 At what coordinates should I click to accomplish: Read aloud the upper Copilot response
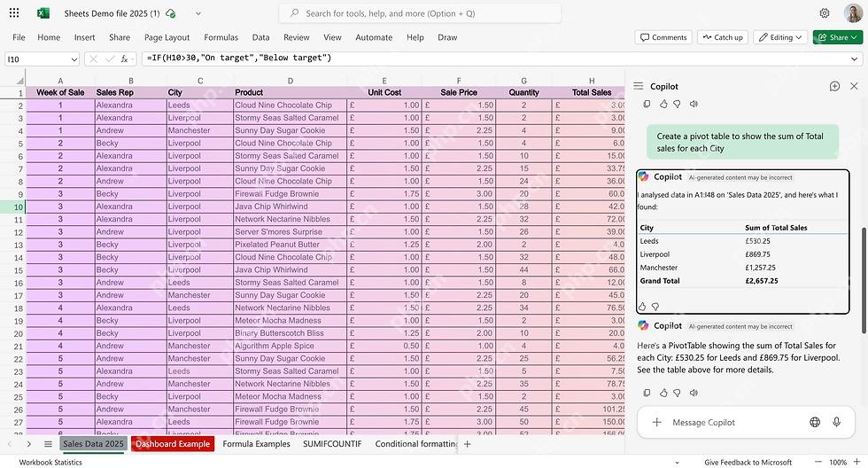pos(694,104)
